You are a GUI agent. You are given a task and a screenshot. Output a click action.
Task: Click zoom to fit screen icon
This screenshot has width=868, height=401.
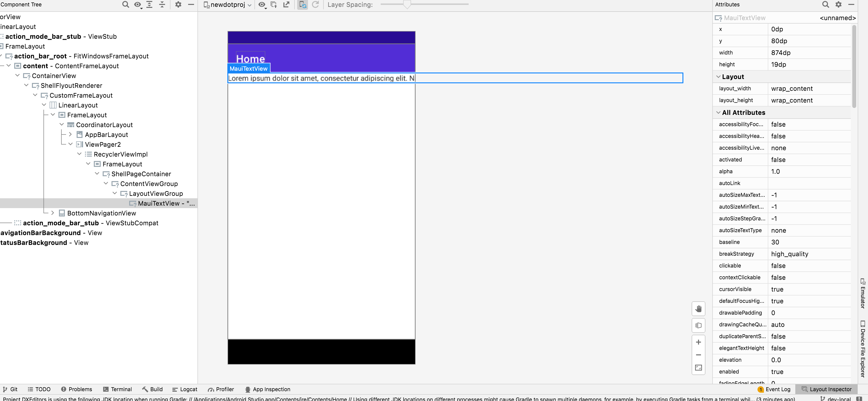(698, 368)
